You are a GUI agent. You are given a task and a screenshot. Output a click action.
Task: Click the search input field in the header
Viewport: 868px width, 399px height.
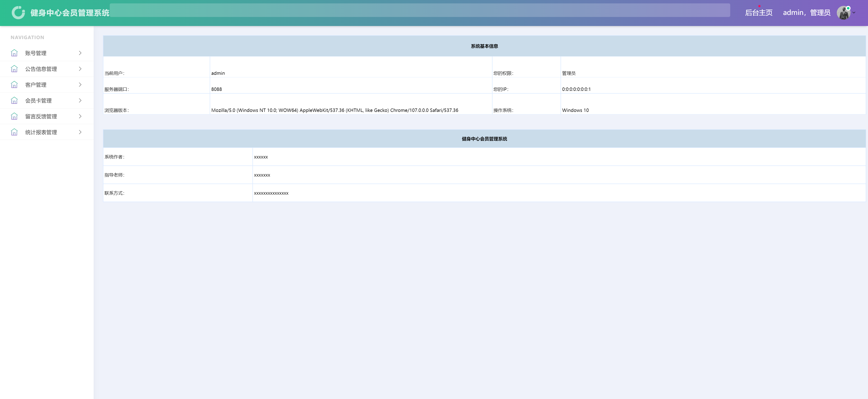point(421,10)
